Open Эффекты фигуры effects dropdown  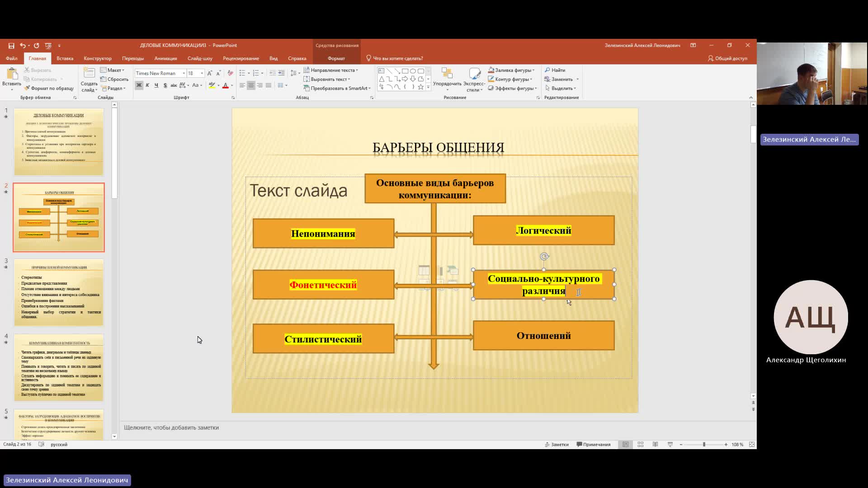coord(512,88)
